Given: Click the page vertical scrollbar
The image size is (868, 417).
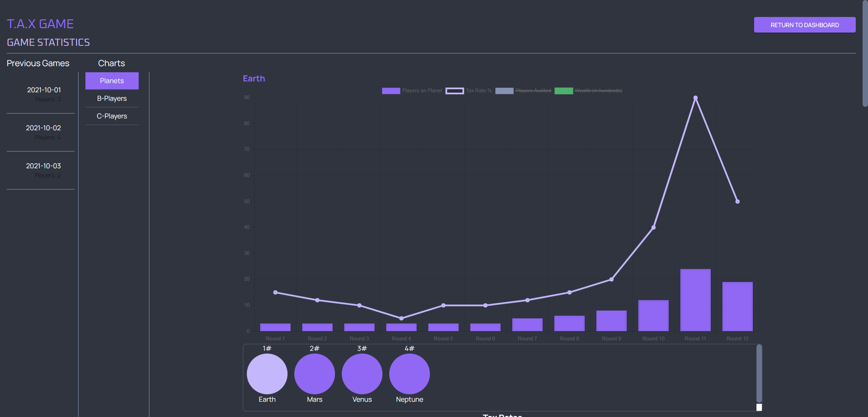Looking at the screenshot, I should coord(865,54).
